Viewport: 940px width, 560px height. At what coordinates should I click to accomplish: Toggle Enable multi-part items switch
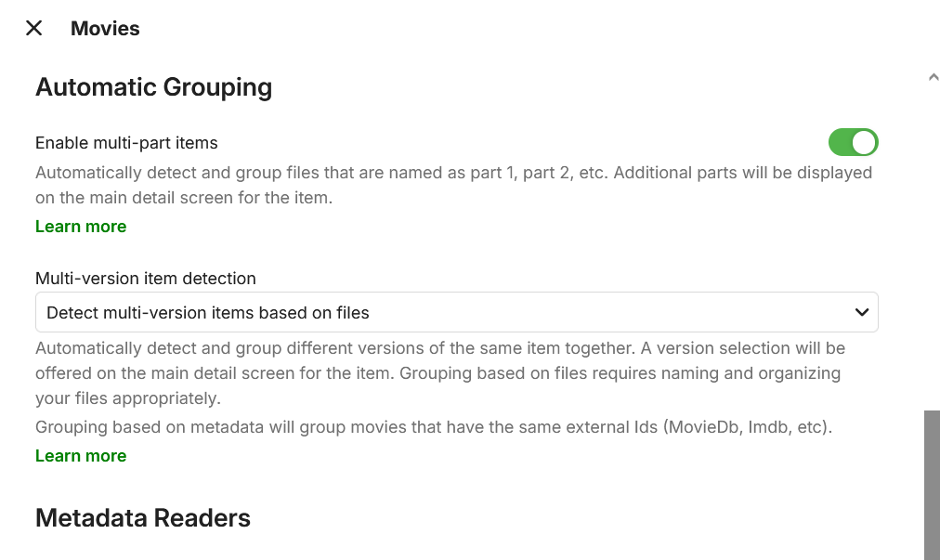click(x=853, y=142)
